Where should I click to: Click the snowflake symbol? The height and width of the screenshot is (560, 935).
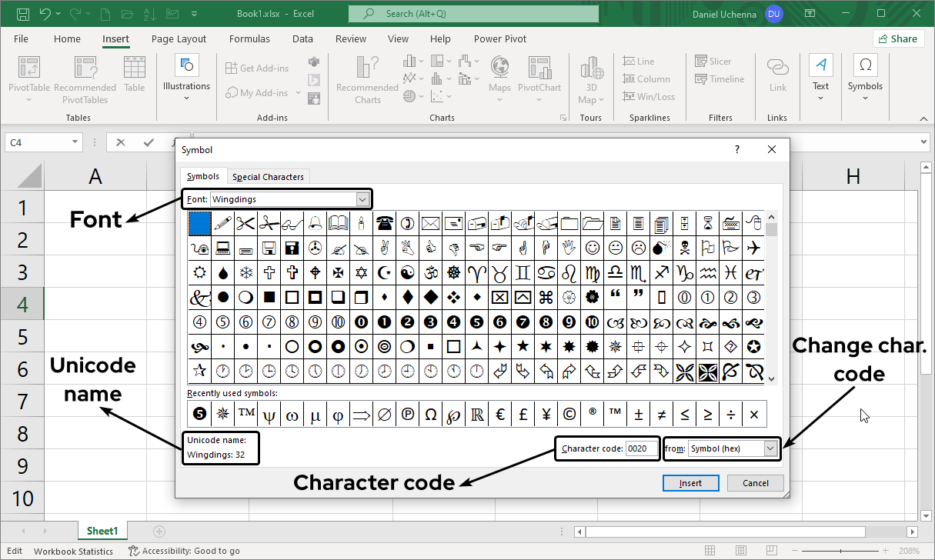coord(245,272)
